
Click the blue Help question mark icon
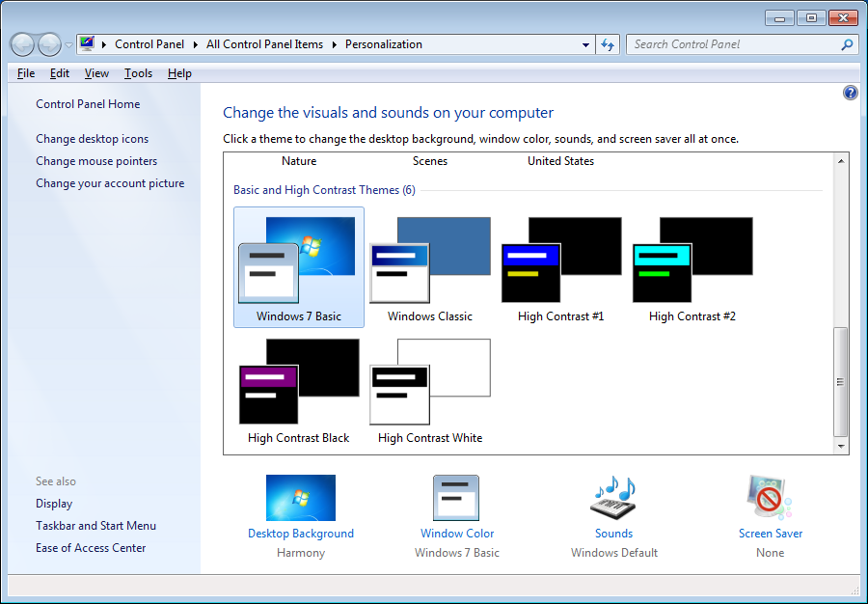(x=850, y=93)
